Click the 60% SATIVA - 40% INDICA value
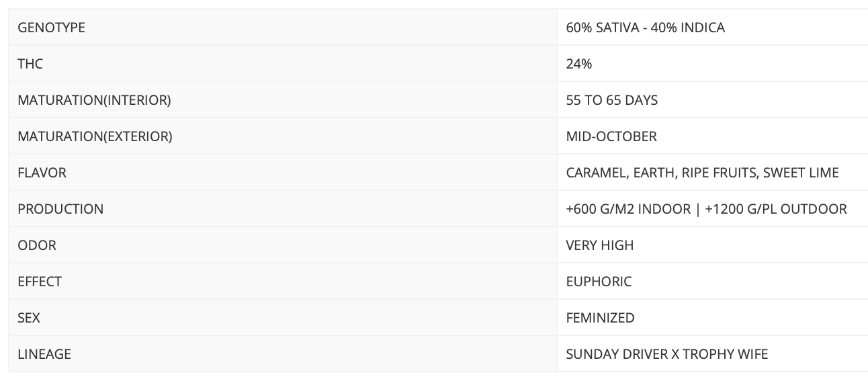The height and width of the screenshot is (379, 868). 645,28
